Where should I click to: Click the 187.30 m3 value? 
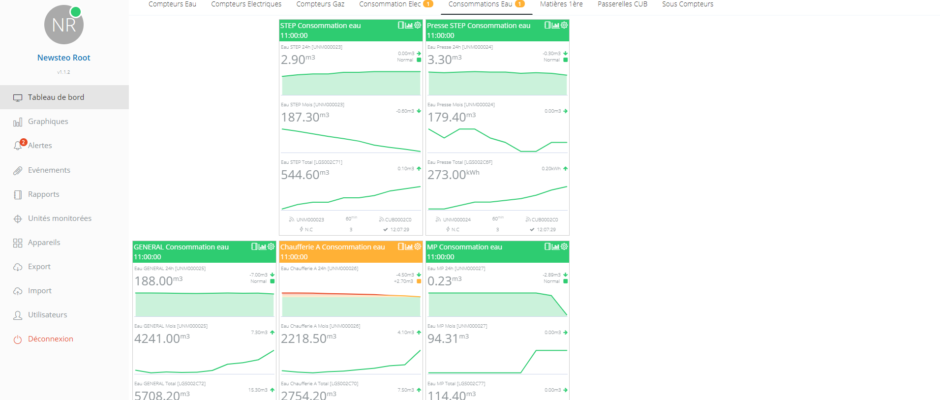tap(305, 118)
